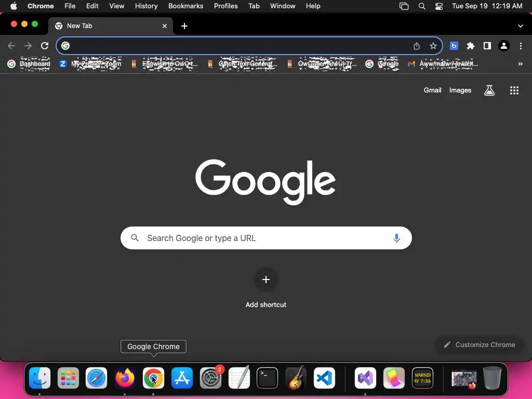Viewport: 532px width, 399px height.
Task: Open the Gmail-icon bookmark in bookmarks bar
Action: click(x=443, y=64)
